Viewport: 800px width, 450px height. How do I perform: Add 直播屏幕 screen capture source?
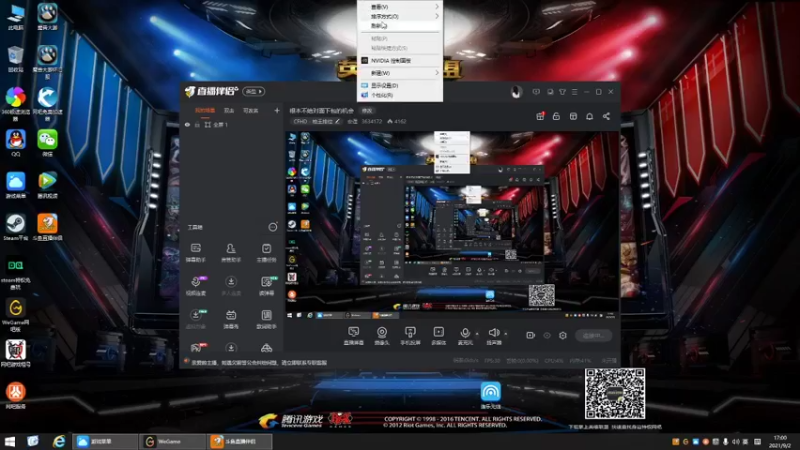click(354, 336)
